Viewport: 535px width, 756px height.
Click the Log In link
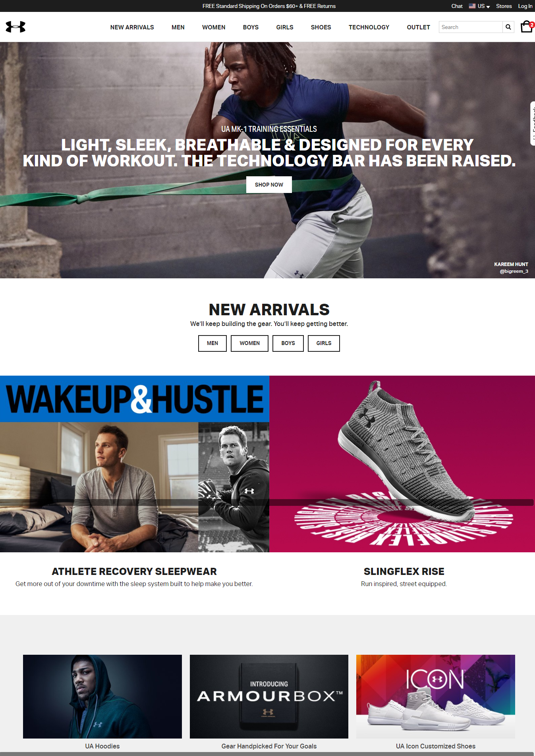click(x=525, y=6)
